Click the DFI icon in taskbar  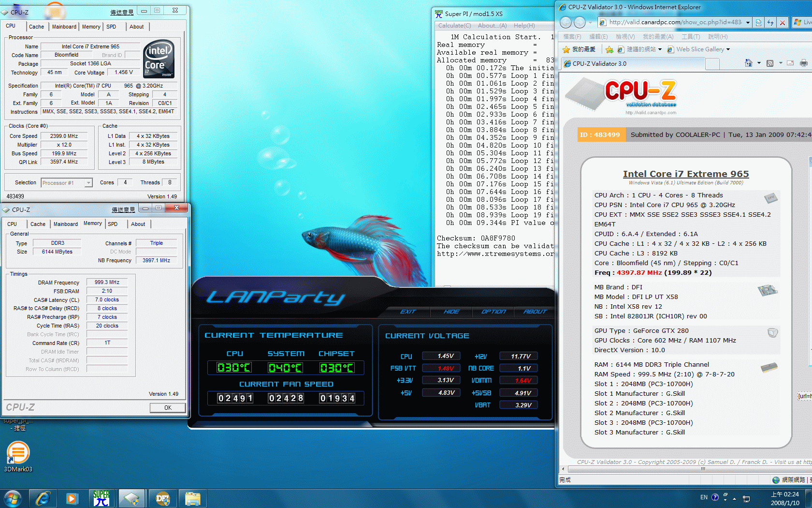tap(162, 498)
